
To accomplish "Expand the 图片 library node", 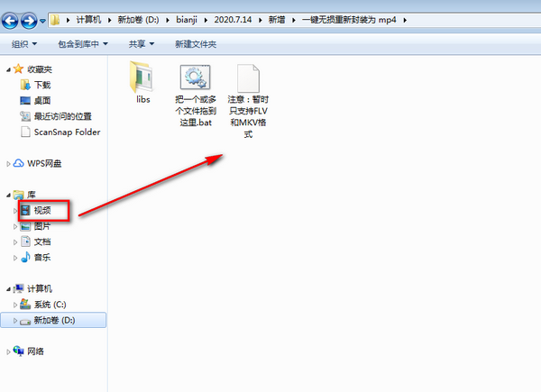I will tap(15, 226).
